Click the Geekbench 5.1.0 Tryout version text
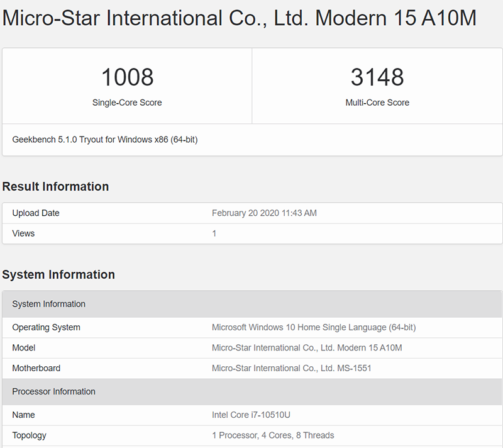Screen dimensions: 503x448 coord(104,140)
